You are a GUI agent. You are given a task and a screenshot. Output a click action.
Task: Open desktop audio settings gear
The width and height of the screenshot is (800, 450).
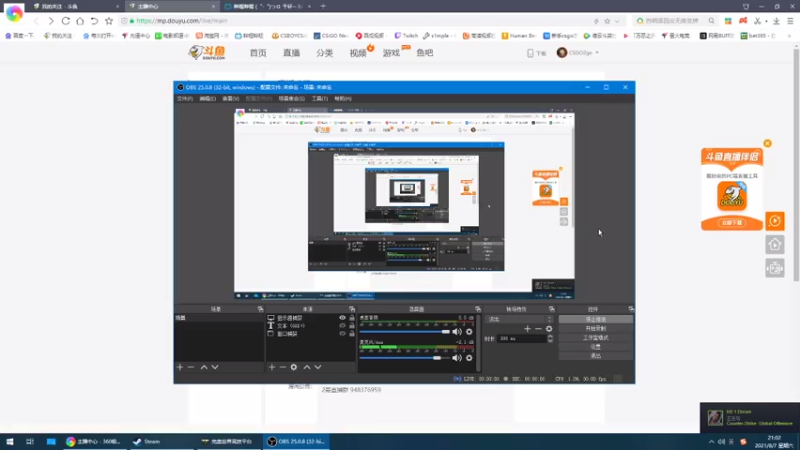[x=469, y=332]
